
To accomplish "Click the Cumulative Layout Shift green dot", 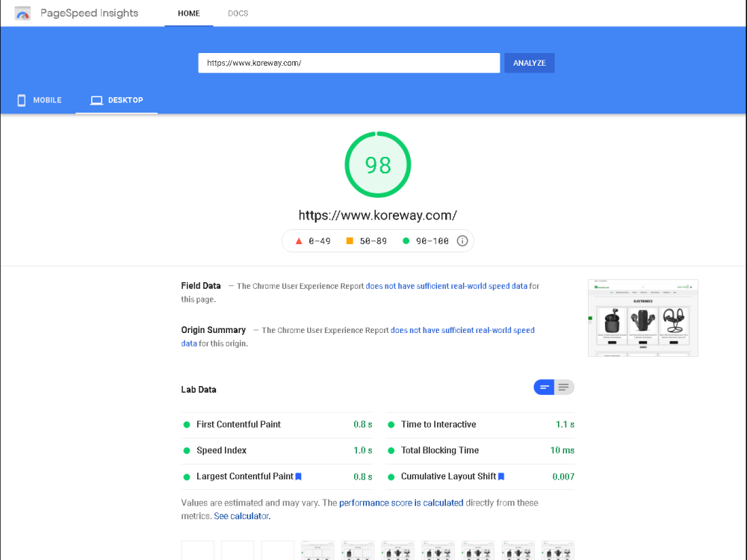I will click(391, 476).
